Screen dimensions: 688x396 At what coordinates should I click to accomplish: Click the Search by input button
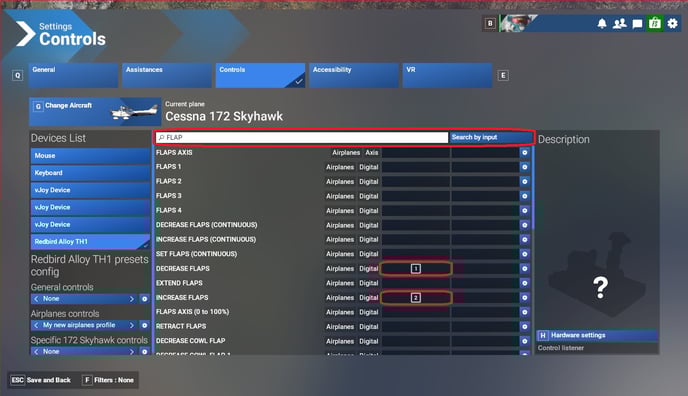(x=491, y=137)
